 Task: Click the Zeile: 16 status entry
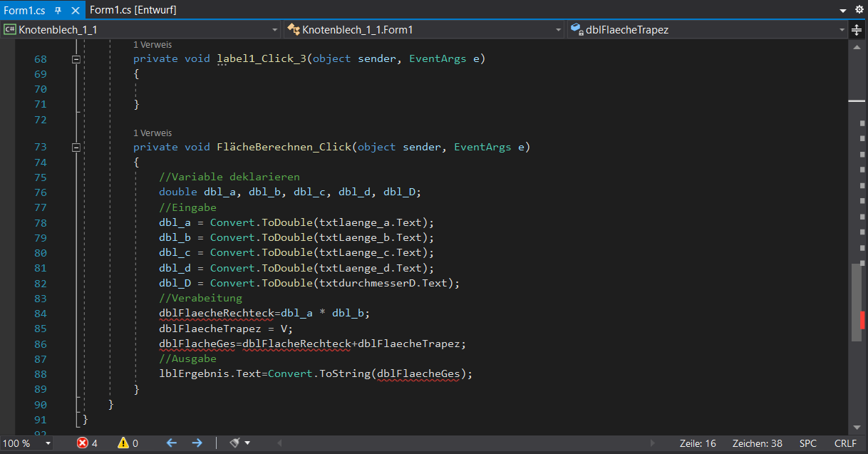pyautogui.click(x=698, y=443)
